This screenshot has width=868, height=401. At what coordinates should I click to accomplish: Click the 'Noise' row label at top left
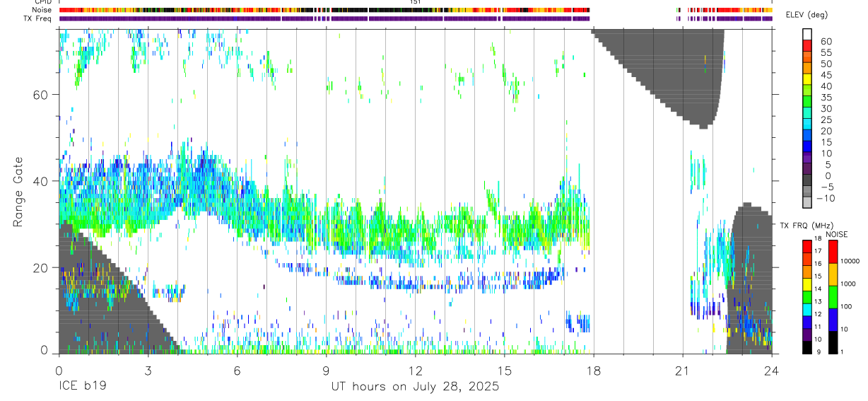tap(42, 10)
